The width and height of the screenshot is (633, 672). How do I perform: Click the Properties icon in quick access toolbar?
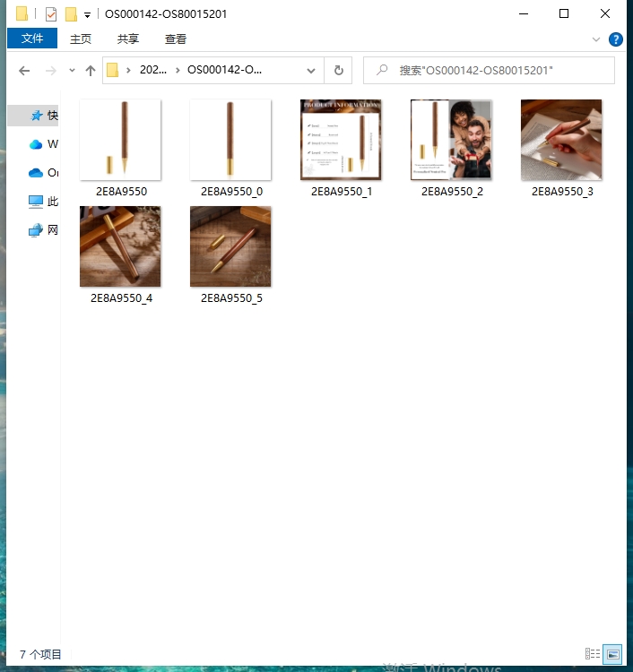[51, 14]
